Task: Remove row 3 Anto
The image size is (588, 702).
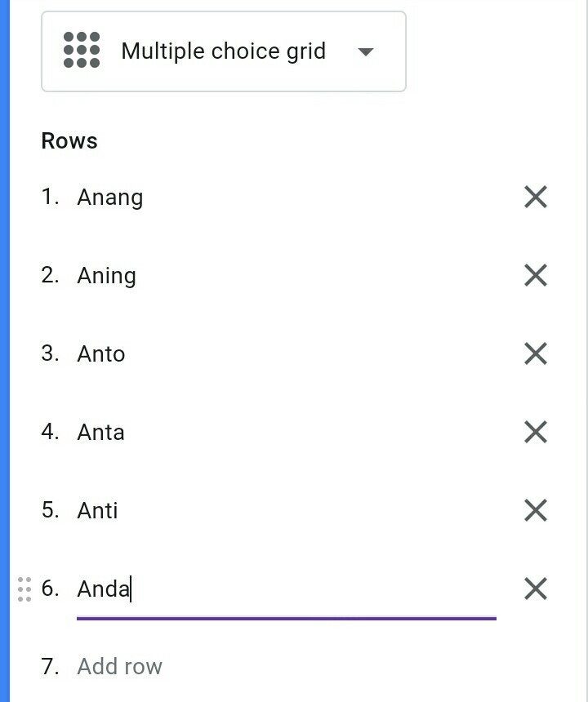Action: pyautogui.click(x=535, y=353)
